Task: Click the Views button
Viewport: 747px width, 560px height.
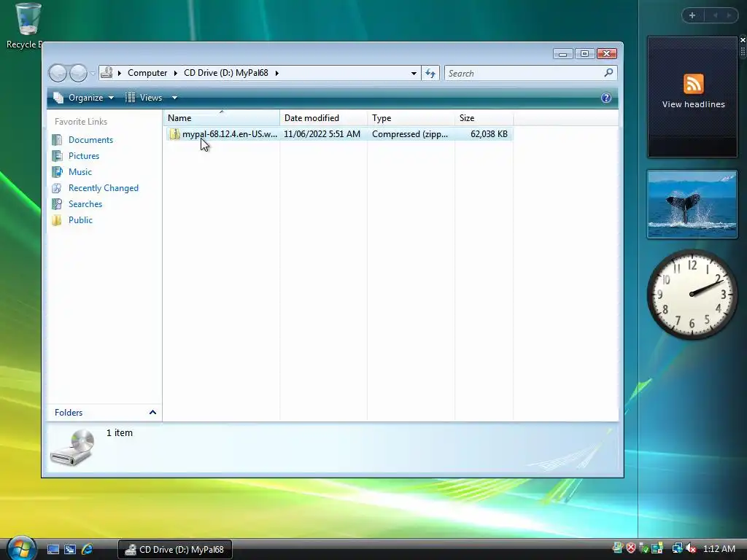Action: tap(144, 98)
